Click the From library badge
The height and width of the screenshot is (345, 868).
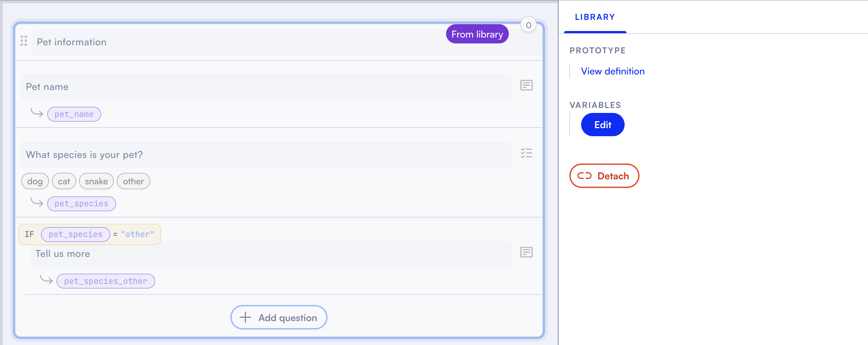[x=477, y=34]
